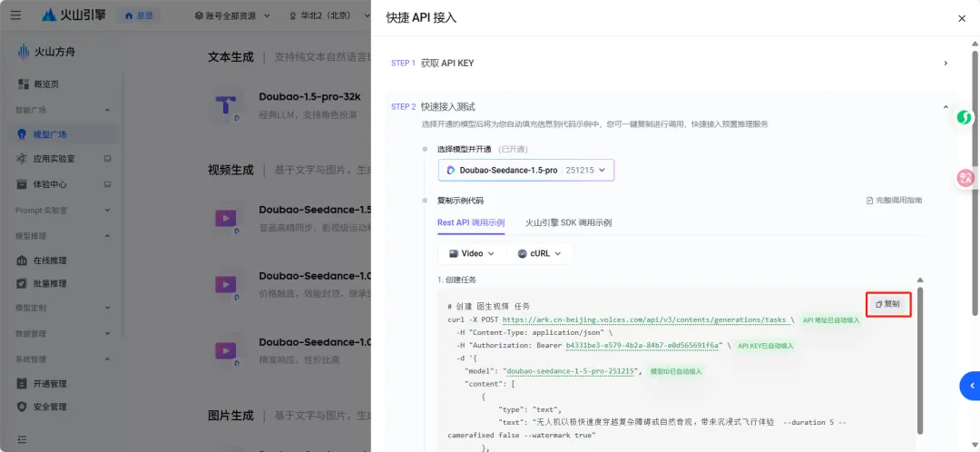The image size is (980, 452).
Task: Click the 应用实验室 sidebar icon
Action: click(23, 159)
